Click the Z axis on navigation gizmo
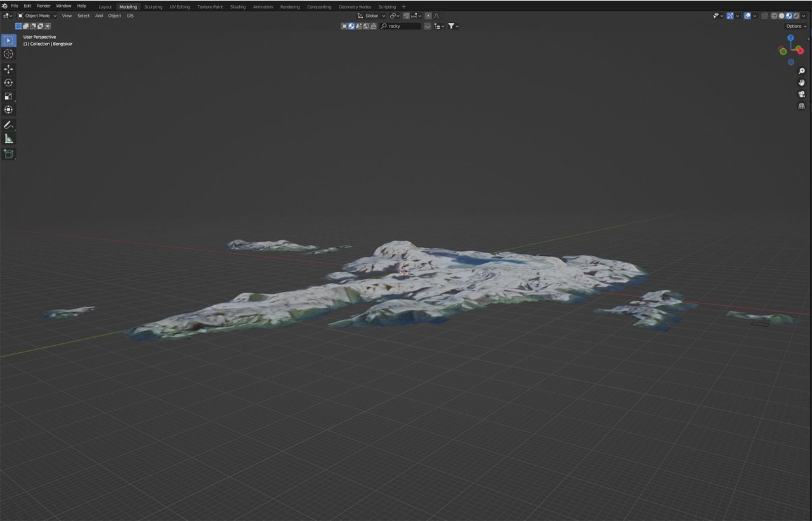812x521 pixels. pos(790,38)
